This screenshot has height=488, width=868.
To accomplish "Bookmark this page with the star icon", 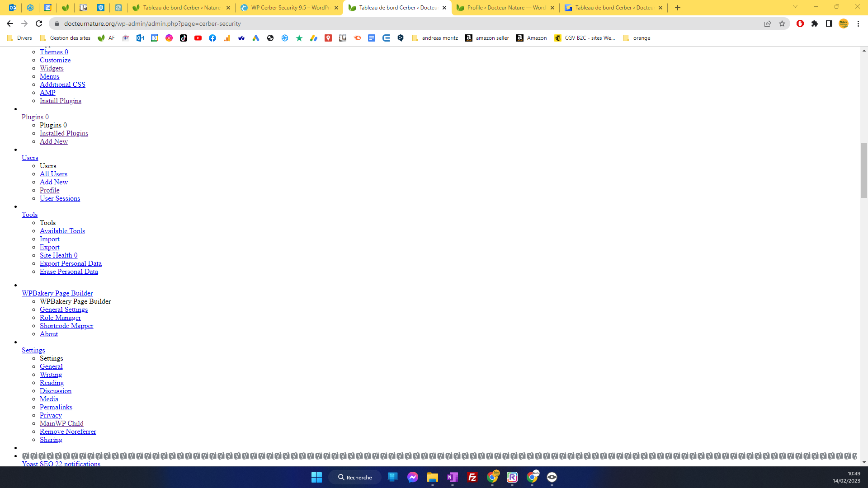I will pyautogui.click(x=782, y=23).
